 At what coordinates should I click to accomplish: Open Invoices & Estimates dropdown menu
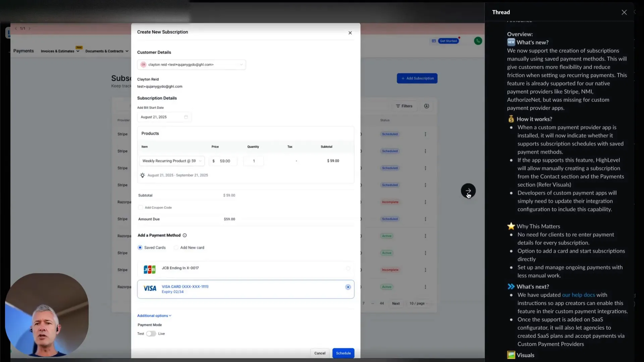[x=60, y=51]
